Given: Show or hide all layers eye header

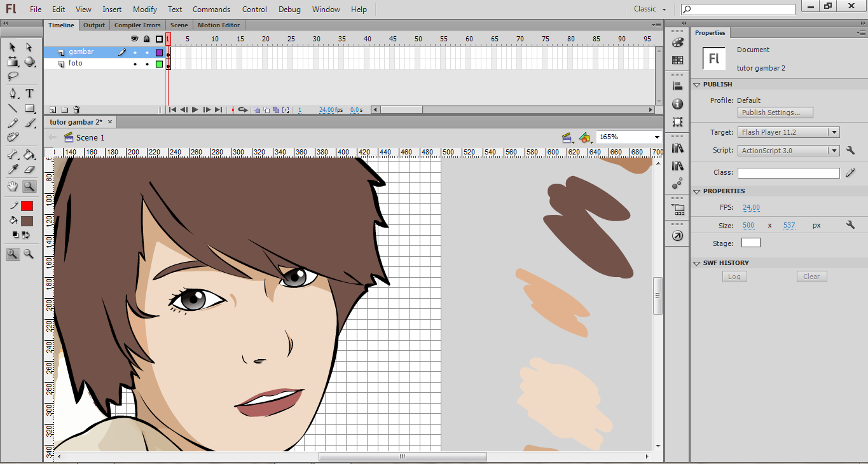Looking at the screenshot, I should point(135,39).
